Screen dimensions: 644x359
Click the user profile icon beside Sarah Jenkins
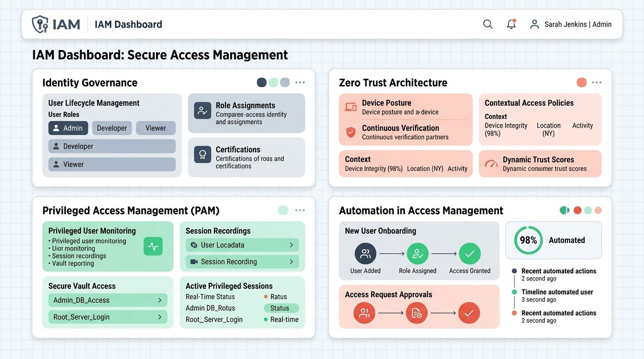pyautogui.click(x=534, y=24)
